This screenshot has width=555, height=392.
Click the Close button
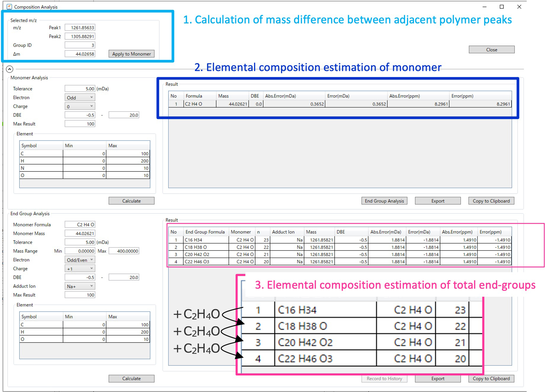[x=491, y=49]
